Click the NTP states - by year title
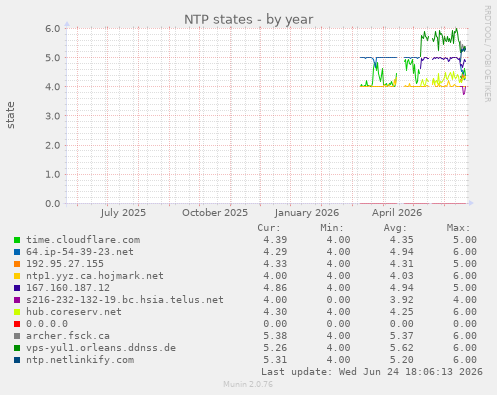 click(248, 19)
